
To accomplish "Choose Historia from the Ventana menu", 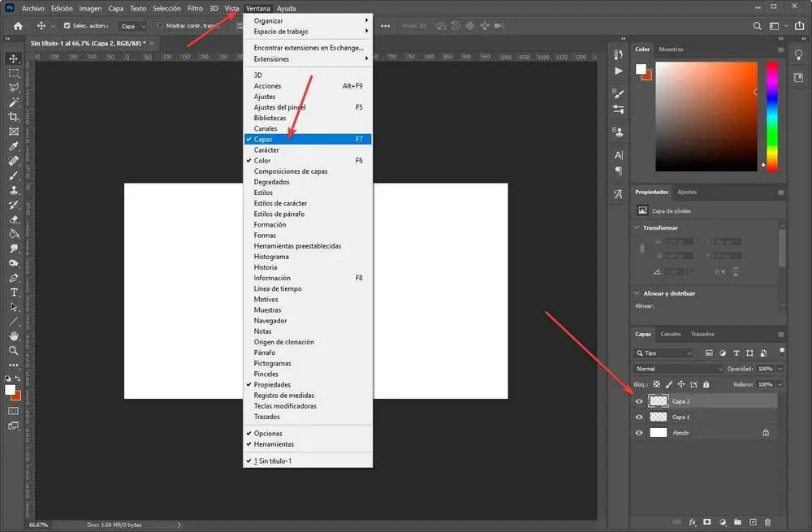I will (x=308, y=267).
